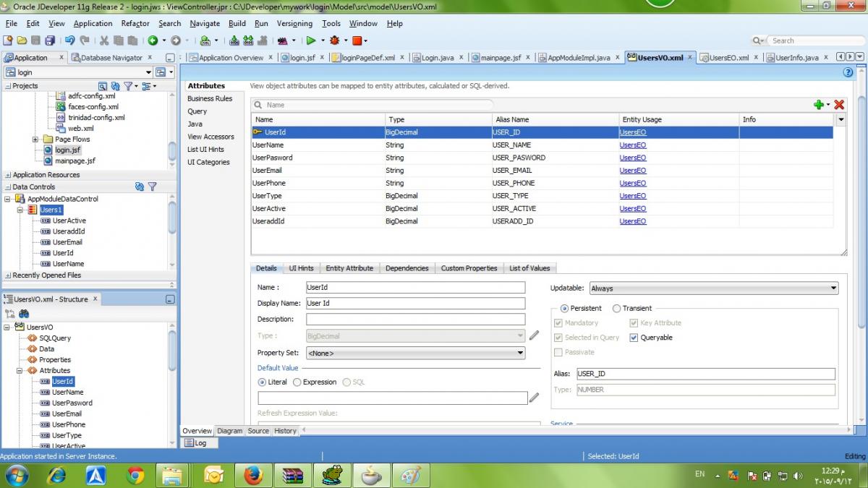Select the Transient radio button
The width and height of the screenshot is (868, 488).
tap(616, 308)
